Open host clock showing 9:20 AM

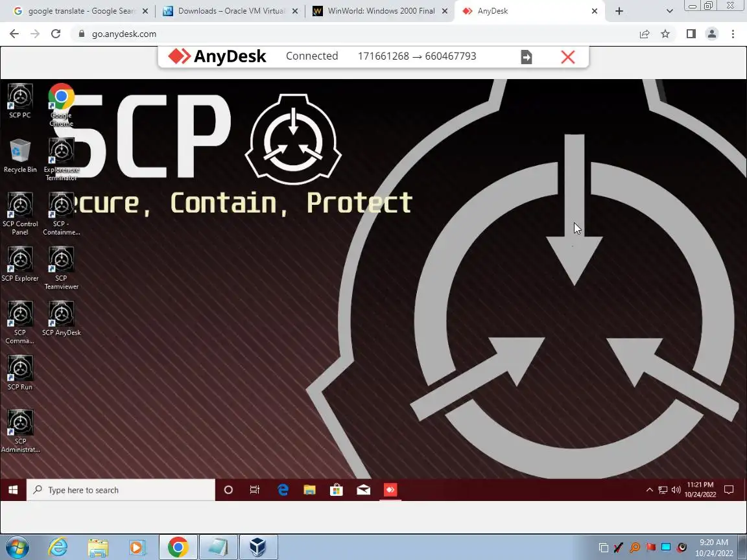pos(714,548)
